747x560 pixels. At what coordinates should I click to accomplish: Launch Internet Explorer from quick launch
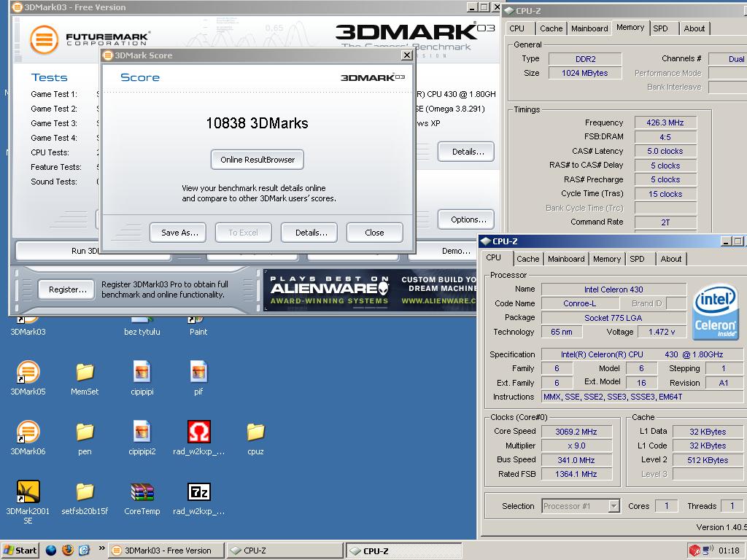(x=51, y=551)
